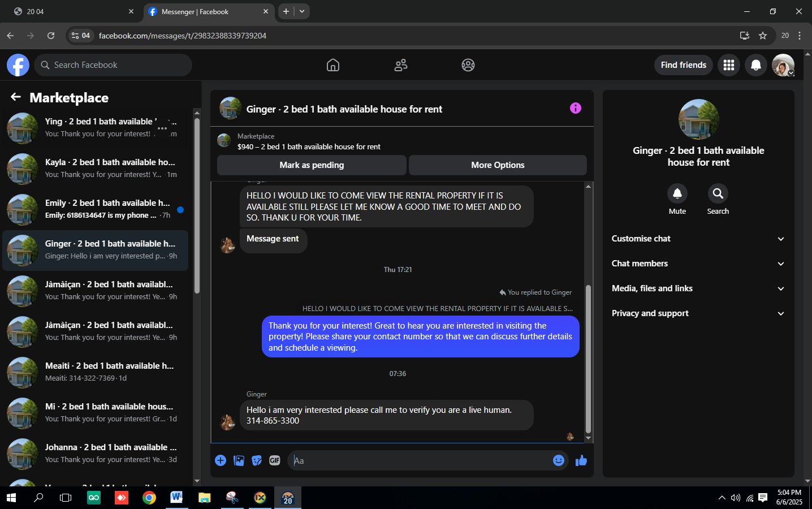Open more actions plus icon in composer

point(221,460)
